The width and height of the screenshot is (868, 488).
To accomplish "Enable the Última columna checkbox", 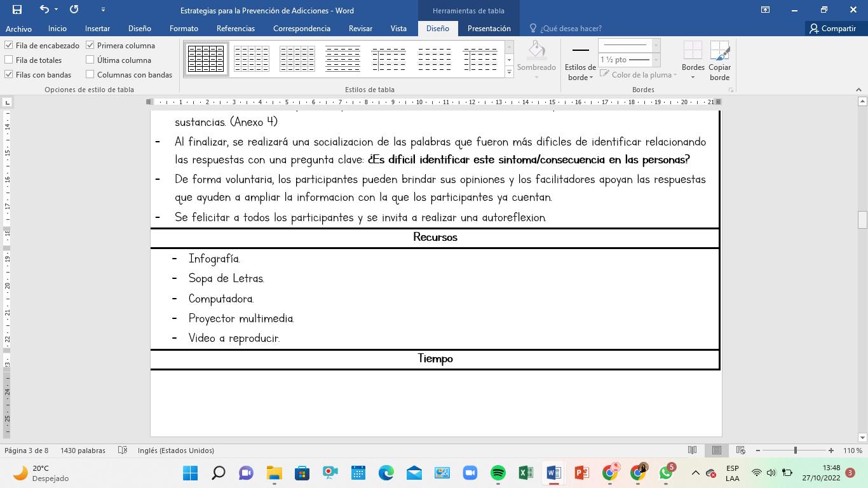I will point(90,60).
